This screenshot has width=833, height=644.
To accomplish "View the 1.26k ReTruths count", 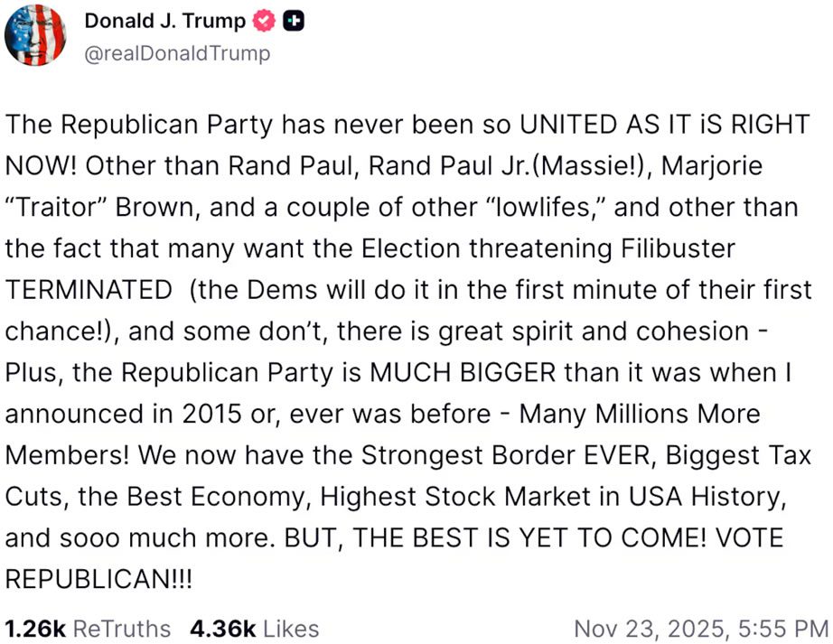I will pos(34,628).
